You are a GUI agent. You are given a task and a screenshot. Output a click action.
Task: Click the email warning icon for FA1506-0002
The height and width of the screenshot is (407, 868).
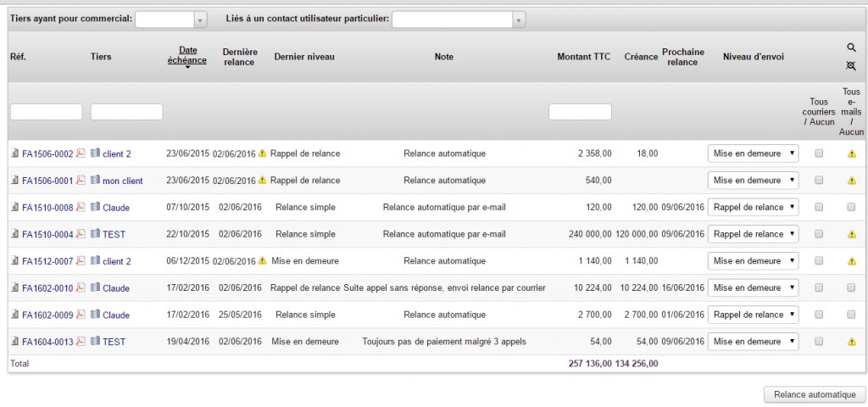(x=851, y=153)
